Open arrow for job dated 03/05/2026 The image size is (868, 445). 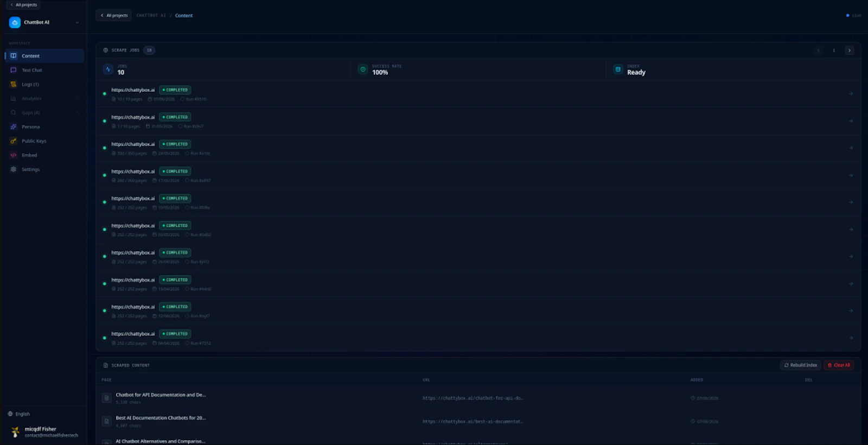[x=851, y=230]
